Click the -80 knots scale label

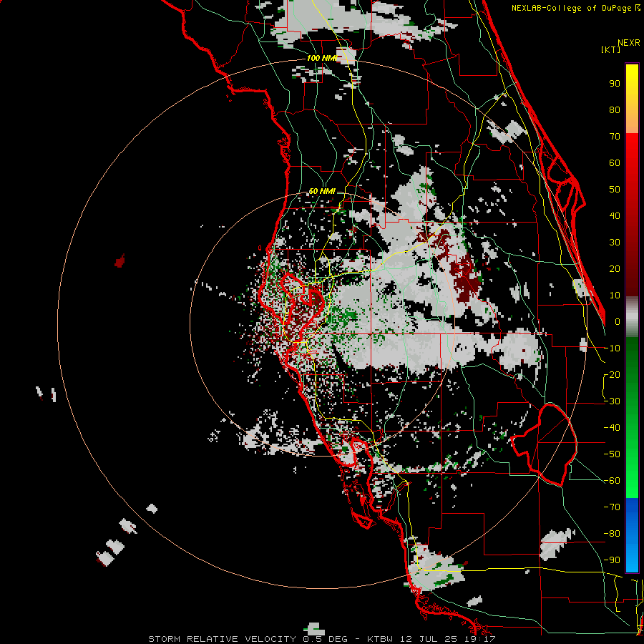pos(612,534)
